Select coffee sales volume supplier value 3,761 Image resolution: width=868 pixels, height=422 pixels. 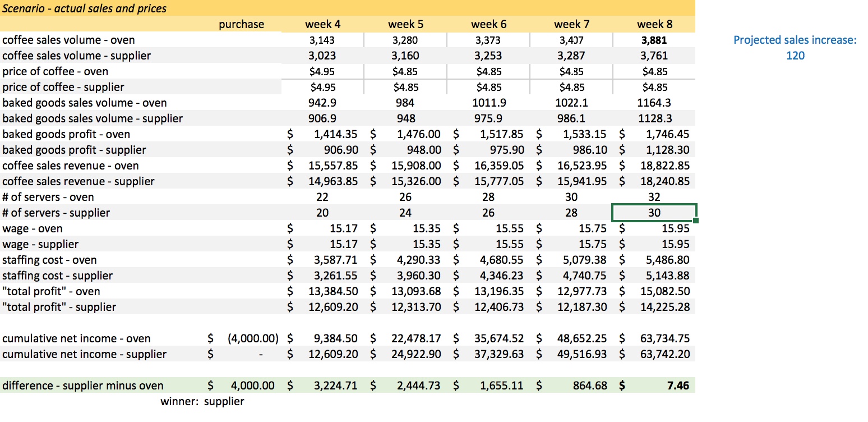pos(654,56)
